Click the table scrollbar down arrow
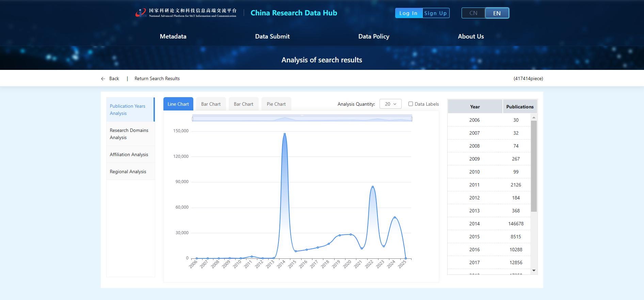The image size is (644, 300). [534, 270]
